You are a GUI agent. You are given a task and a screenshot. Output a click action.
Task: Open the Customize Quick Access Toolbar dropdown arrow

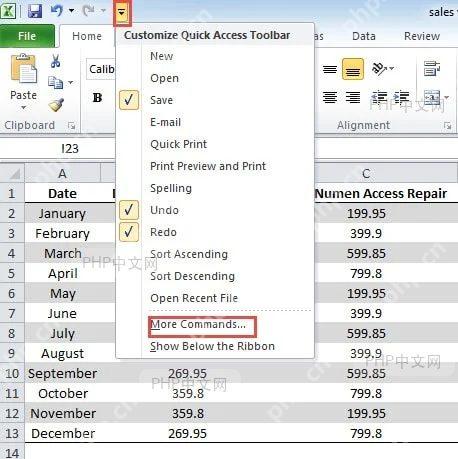pos(122,13)
